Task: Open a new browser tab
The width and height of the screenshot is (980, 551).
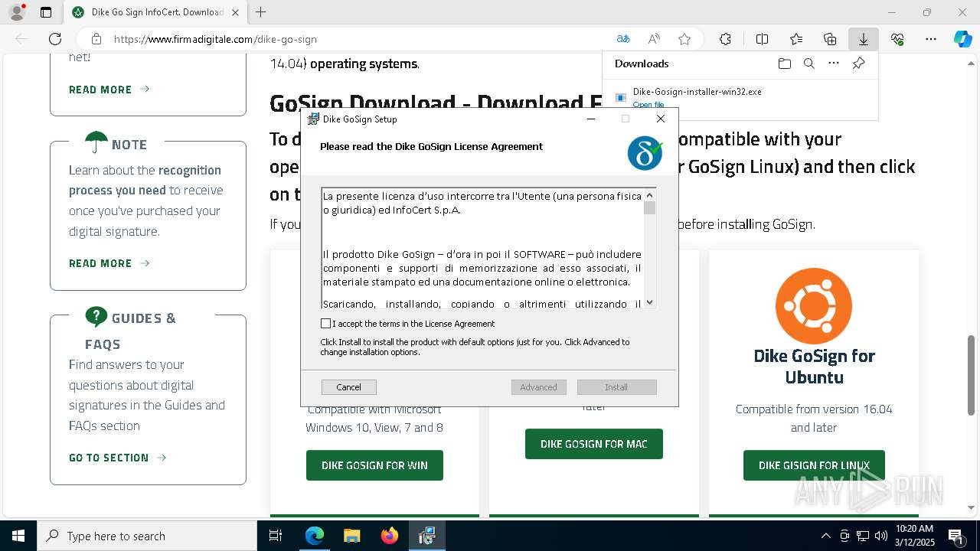Action: coord(261,12)
